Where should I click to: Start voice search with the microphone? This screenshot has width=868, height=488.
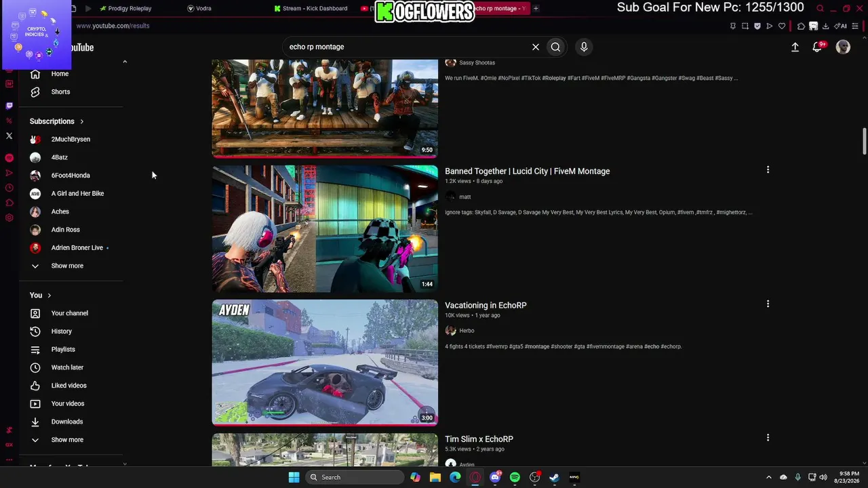(584, 47)
